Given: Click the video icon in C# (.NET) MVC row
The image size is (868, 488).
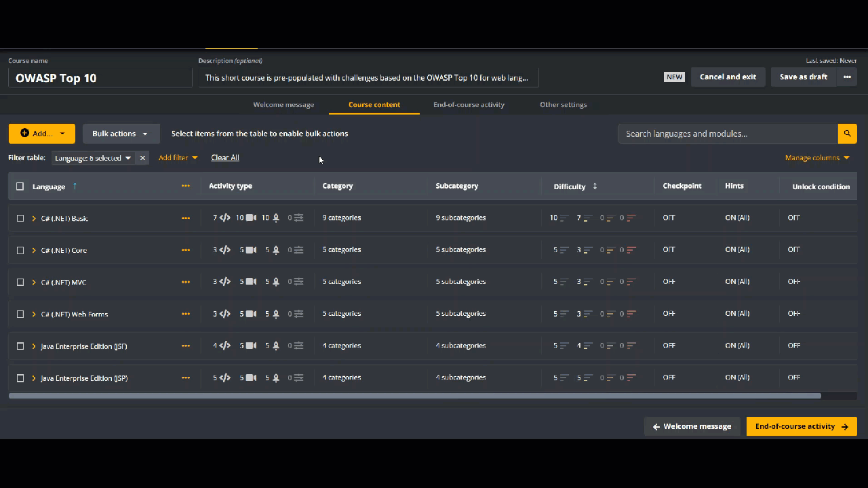Looking at the screenshot, I should tap(251, 281).
